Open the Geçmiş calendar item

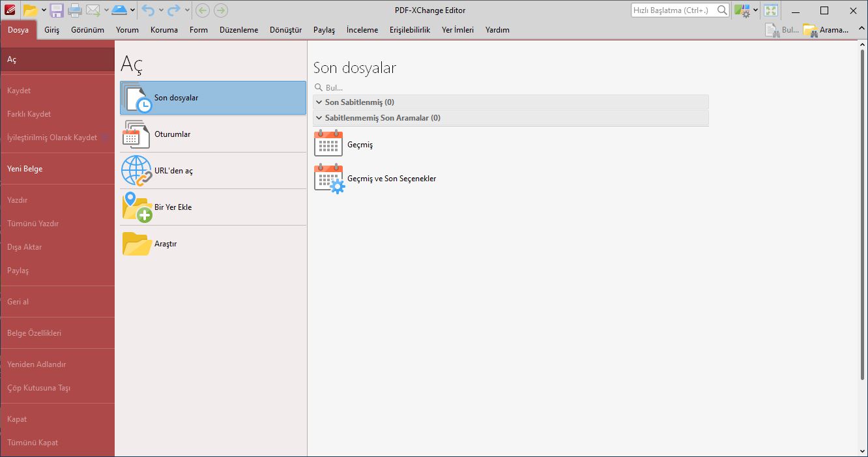pyautogui.click(x=344, y=145)
